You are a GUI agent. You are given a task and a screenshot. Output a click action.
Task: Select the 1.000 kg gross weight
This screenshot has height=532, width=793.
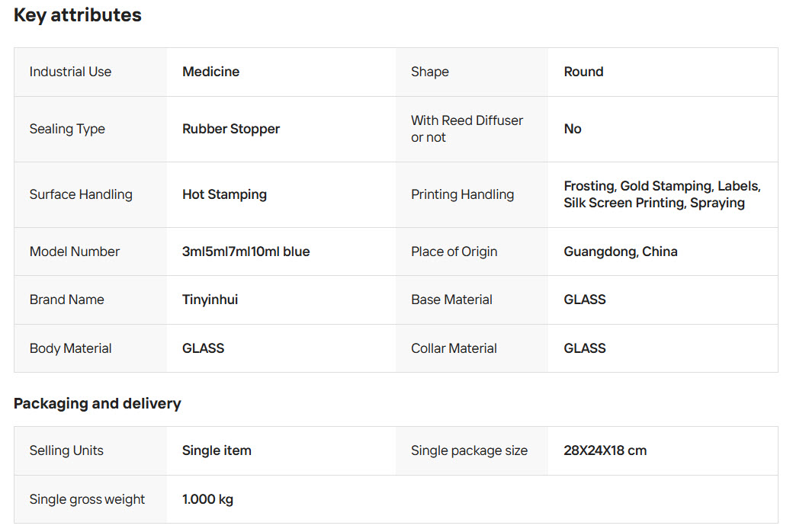point(207,499)
